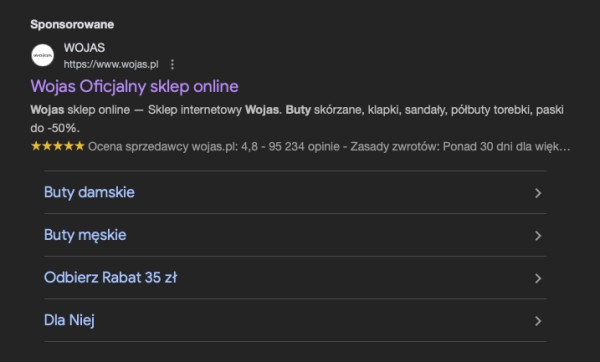
Task: Open the Wojas Oficjalny sklep online link
Action: [x=134, y=86]
